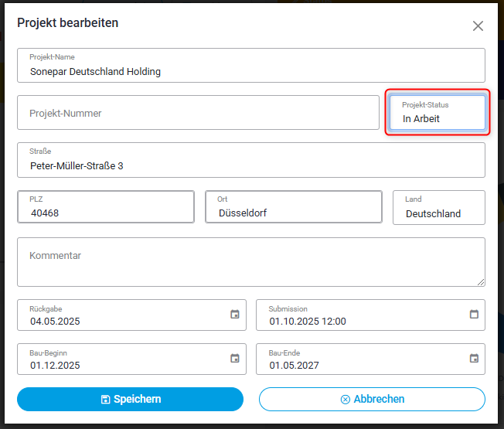Open the Rückgabe calendar picker icon

[x=235, y=314]
